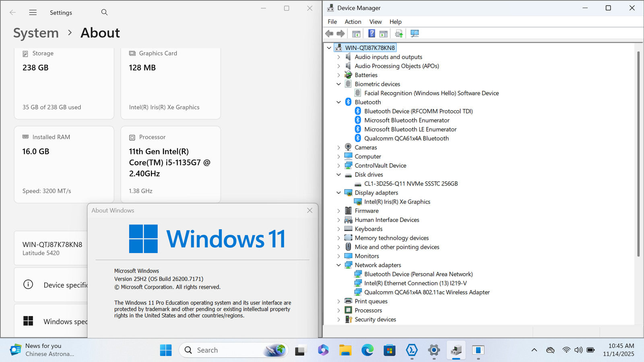Toggle the console tree toolbar icon
Viewport: 644px width, 362px height.
tap(356, 34)
